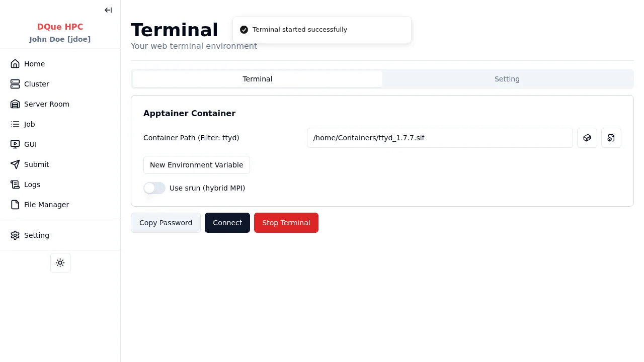644x362 pixels.
Task: Open the Logs scroll icon
Action: tap(15, 185)
